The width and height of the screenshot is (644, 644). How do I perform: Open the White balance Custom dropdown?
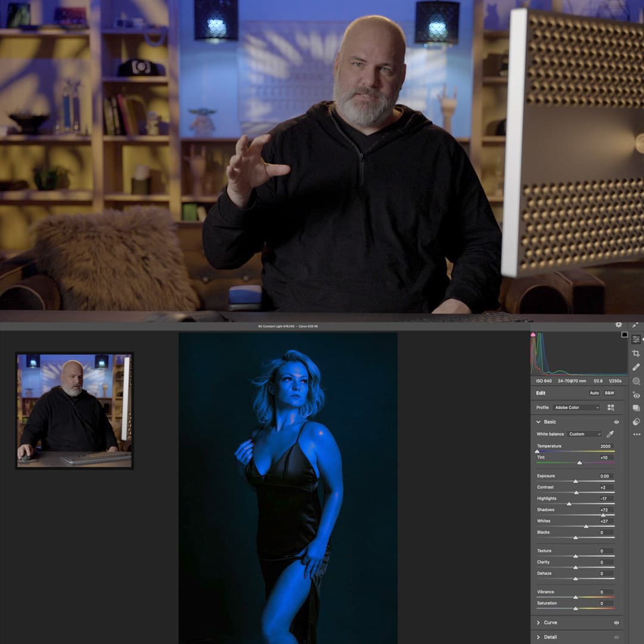[584, 434]
